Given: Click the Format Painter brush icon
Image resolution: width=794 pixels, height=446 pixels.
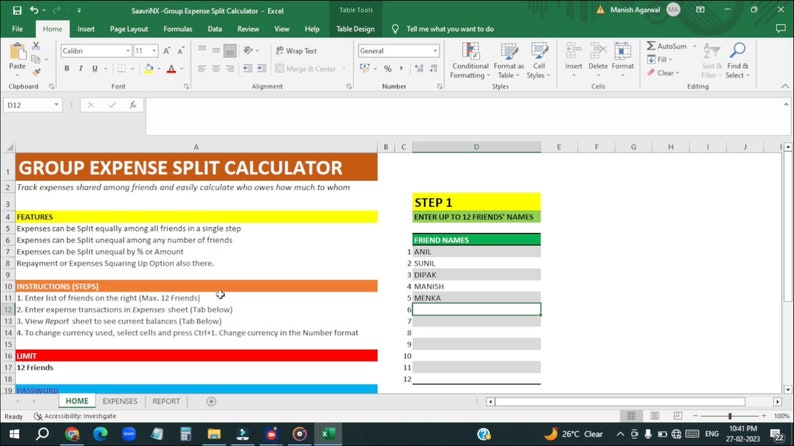Looking at the screenshot, I should tap(36, 72).
